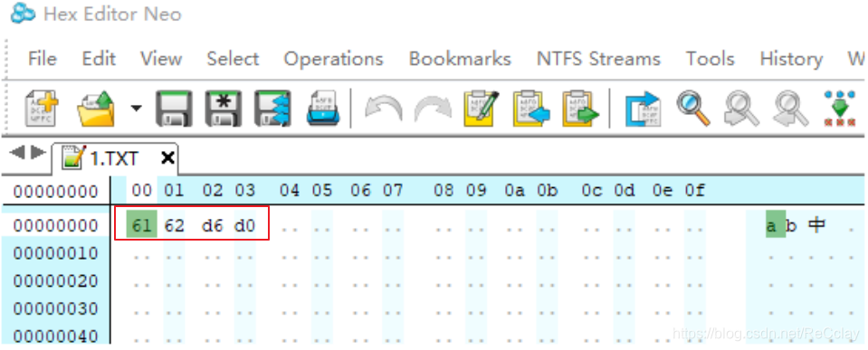The width and height of the screenshot is (868, 350).
Task: Undo the last action
Action: (383, 109)
